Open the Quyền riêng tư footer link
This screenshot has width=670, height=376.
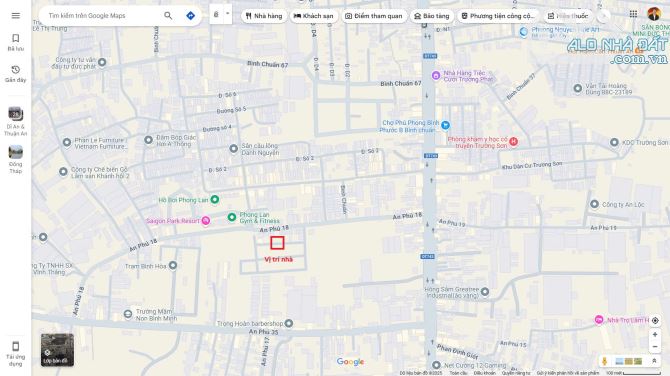516,373
